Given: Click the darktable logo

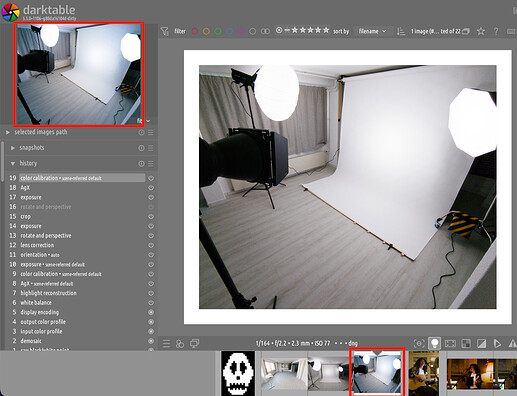Looking at the screenshot, I should pyautogui.click(x=11, y=12).
